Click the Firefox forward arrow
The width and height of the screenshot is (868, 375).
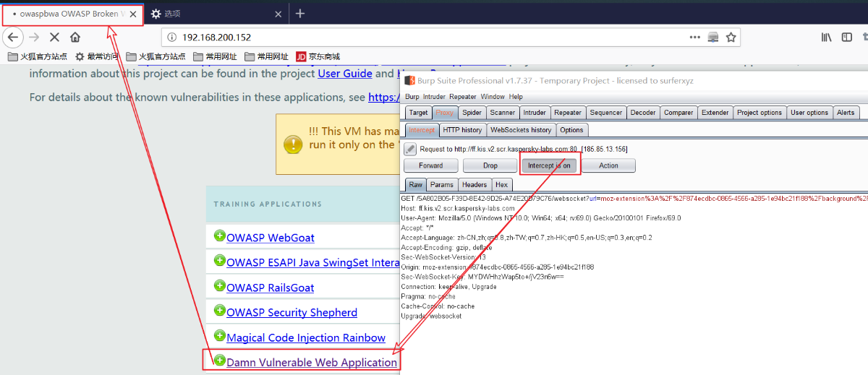[x=34, y=37]
